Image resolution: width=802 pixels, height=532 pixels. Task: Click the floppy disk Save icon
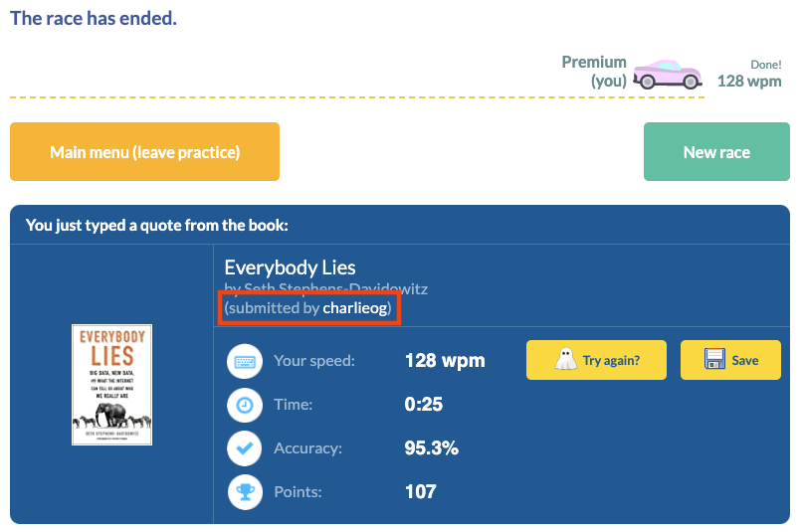[x=713, y=360]
